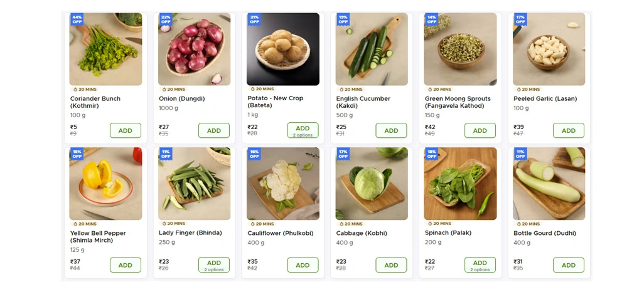Open options via ADD for Spinach (Palak)
The height and width of the screenshot is (292, 644).
click(480, 265)
